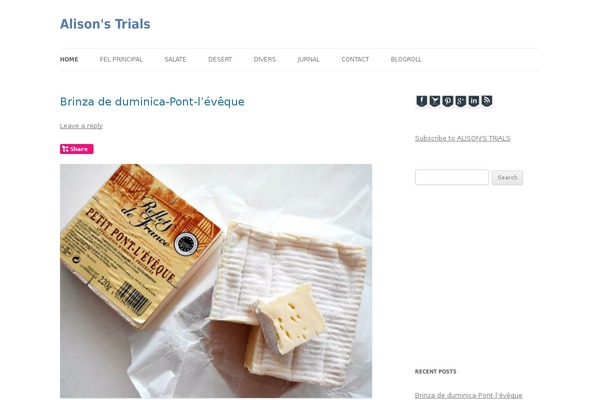This screenshot has width=600, height=400.
Task: Focus the sidebar search text field
Action: coord(452,177)
